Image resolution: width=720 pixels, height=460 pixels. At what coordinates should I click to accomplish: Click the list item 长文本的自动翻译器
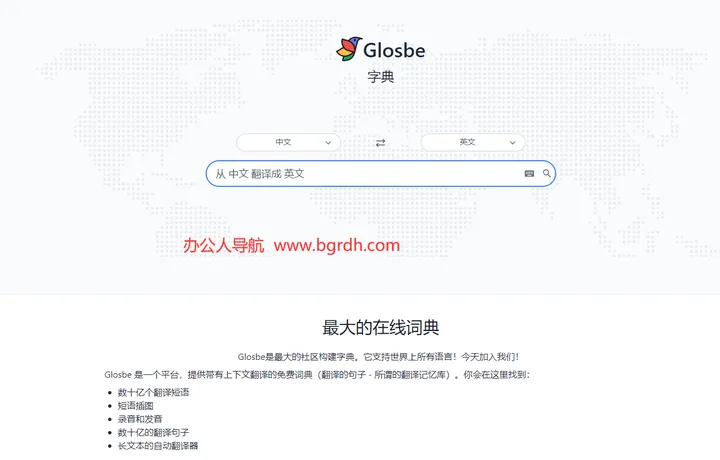(x=158, y=446)
